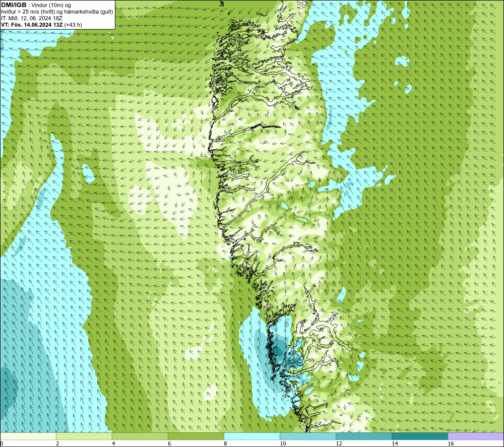The image size is (504, 447).
Task: Click the dark teal 14–16 color scale segment
Action: pyautogui.click(x=419, y=436)
